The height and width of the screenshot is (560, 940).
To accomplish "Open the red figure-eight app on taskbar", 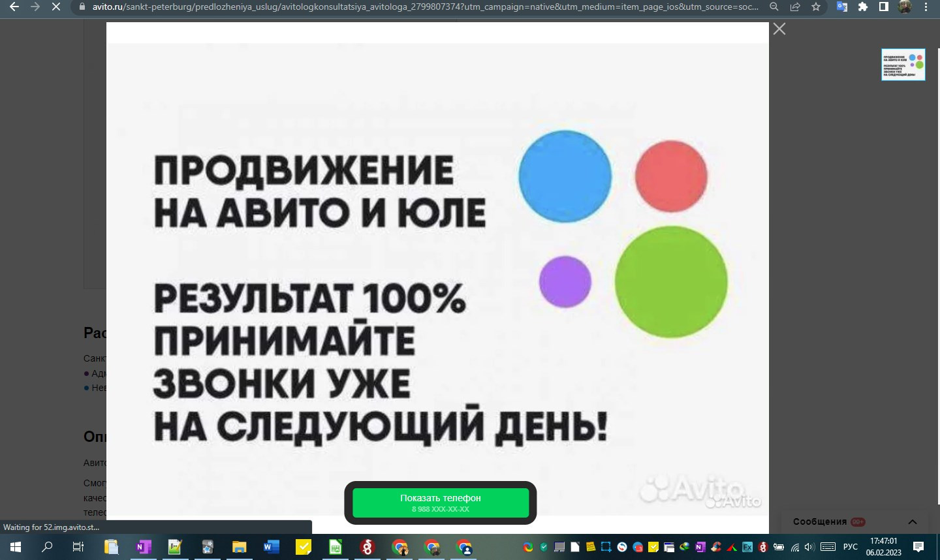I will tap(367, 547).
